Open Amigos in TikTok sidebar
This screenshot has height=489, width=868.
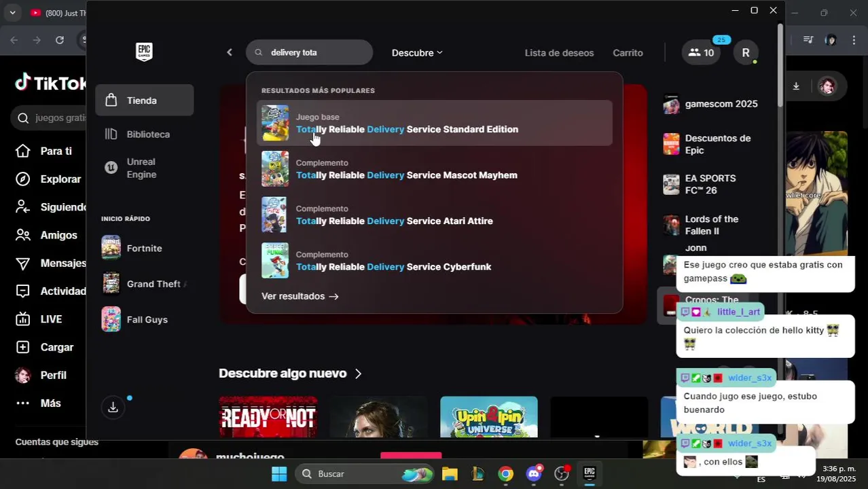pos(46,235)
